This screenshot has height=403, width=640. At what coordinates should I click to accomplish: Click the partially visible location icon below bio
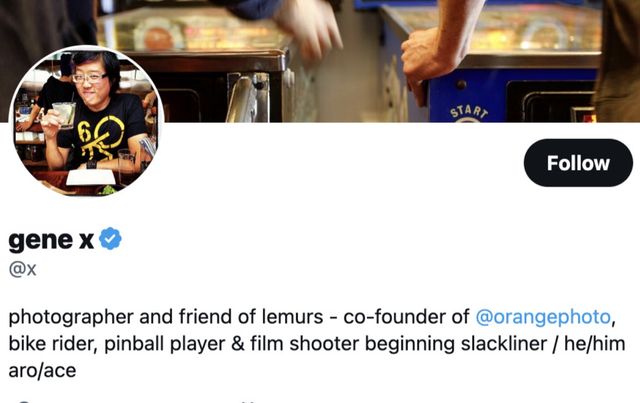pyautogui.click(x=24, y=402)
